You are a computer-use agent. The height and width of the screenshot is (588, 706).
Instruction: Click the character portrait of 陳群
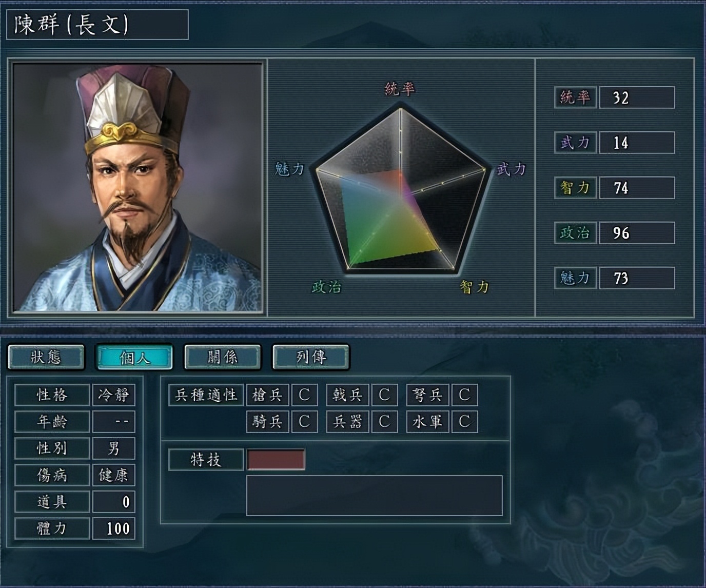click(x=138, y=187)
